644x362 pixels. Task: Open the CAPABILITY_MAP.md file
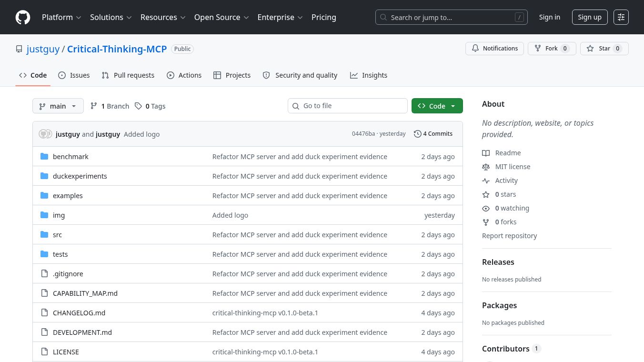(x=85, y=293)
